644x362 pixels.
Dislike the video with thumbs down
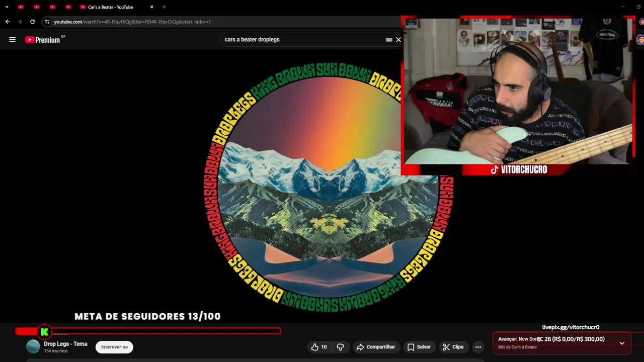point(340,347)
